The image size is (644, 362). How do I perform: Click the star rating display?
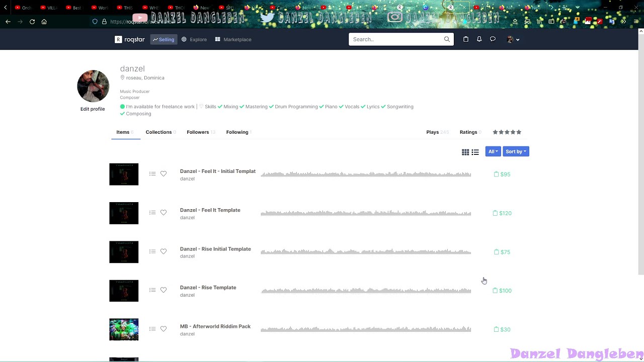[507, 132]
